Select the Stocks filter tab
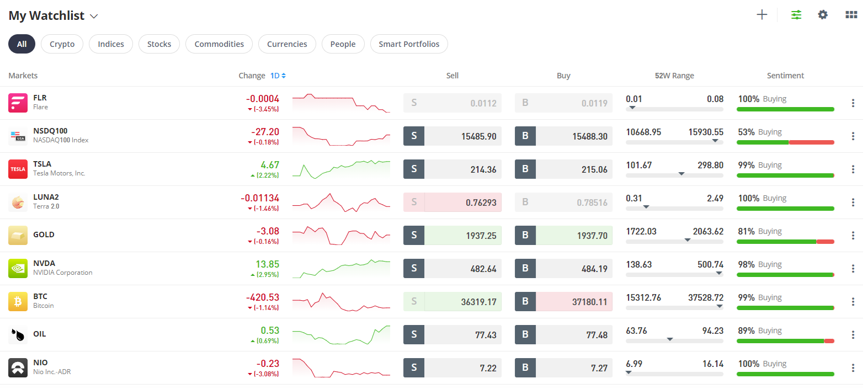The width and height of the screenshot is (868, 389). coord(159,44)
